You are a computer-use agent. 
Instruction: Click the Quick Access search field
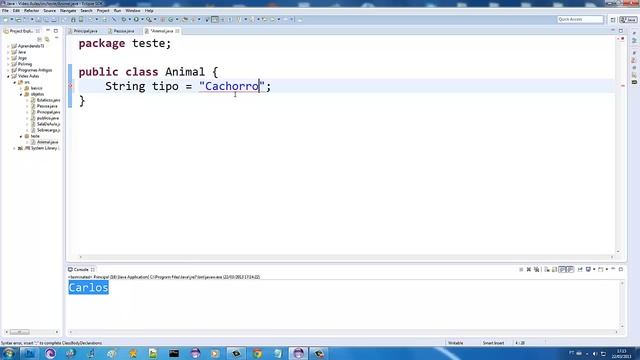(580, 19)
